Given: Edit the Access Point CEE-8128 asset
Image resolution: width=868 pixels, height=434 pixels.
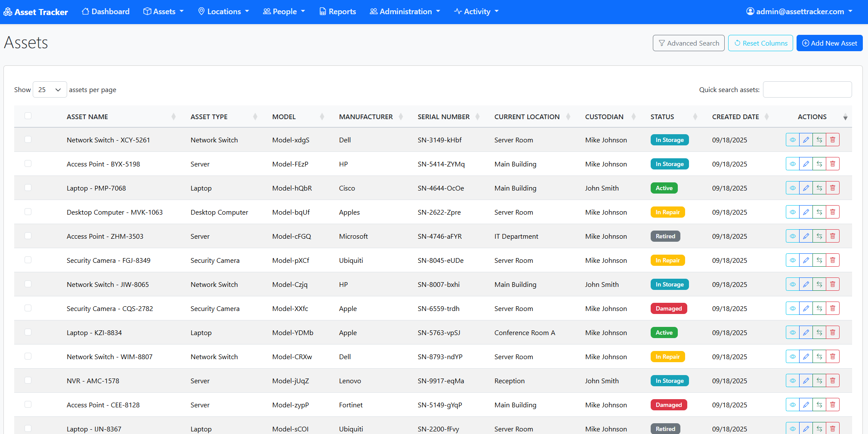Looking at the screenshot, I should (806, 405).
